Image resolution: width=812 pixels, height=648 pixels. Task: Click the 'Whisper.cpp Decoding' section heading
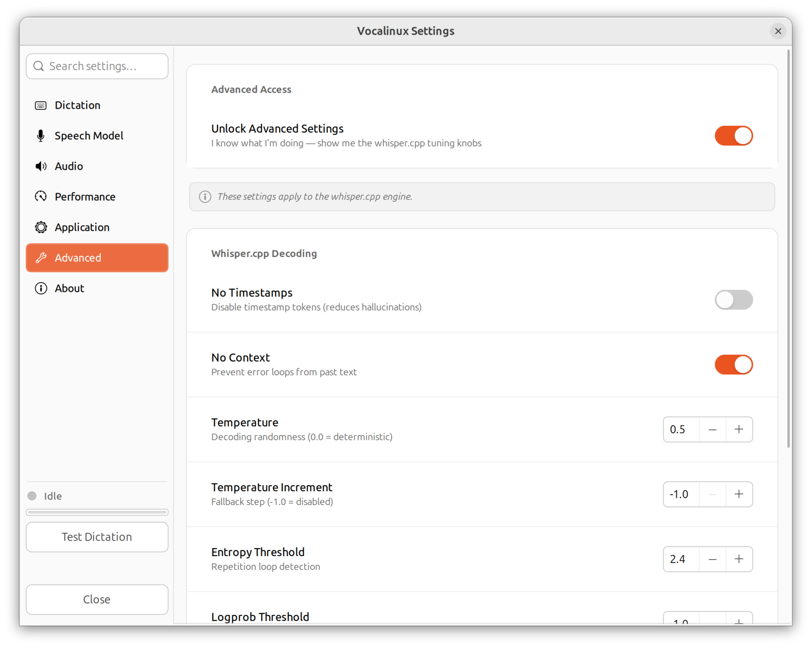[x=264, y=254]
